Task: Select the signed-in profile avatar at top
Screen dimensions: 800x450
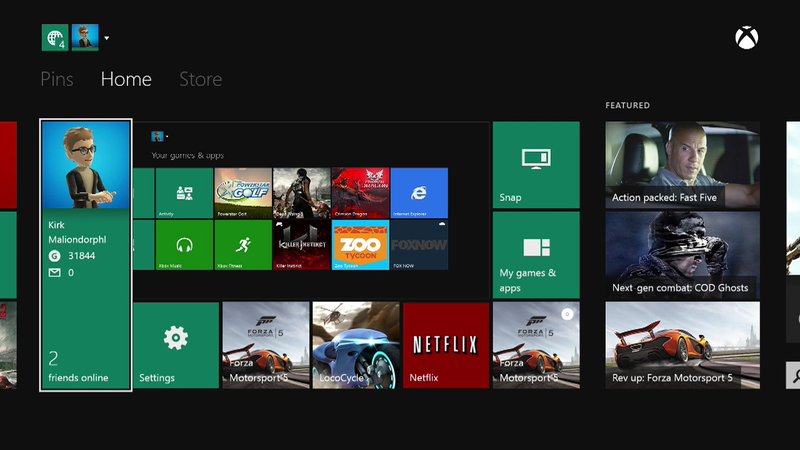Action: pyautogui.click(x=85, y=38)
